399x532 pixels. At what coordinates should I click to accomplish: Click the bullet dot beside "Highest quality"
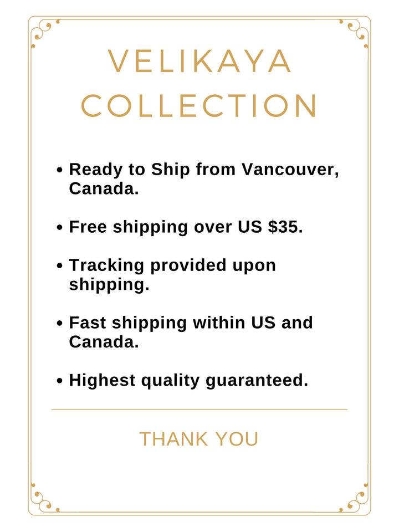click(x=60, y=381)
